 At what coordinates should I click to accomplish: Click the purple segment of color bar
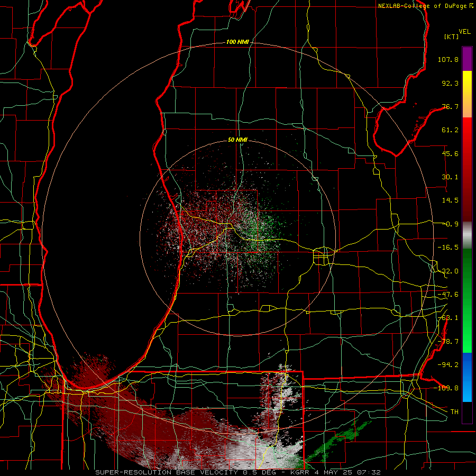(x=467, y=59)
